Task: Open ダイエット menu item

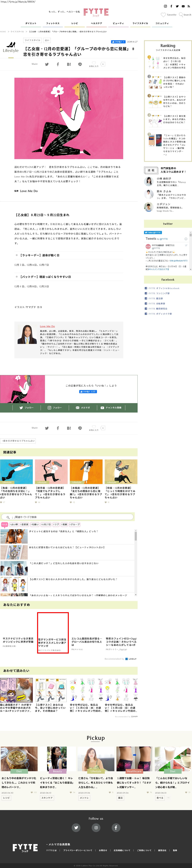Action: pyautogui.click(x=31, y=23)
